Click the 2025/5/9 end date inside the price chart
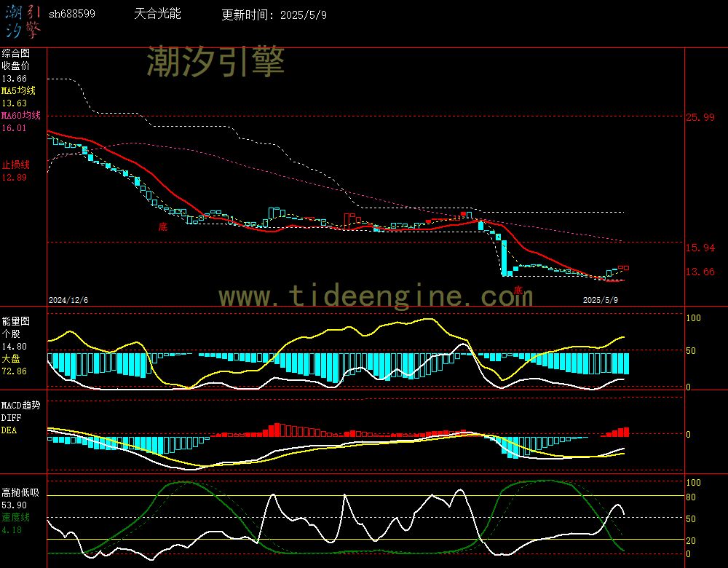 coord(601,300)
